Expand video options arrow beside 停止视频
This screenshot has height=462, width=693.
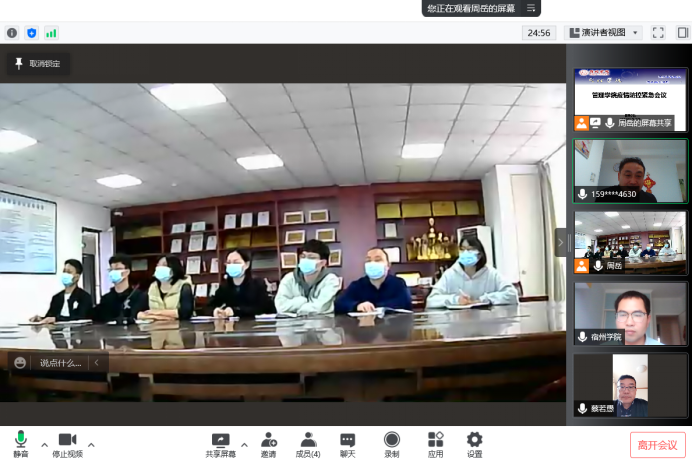91,444
